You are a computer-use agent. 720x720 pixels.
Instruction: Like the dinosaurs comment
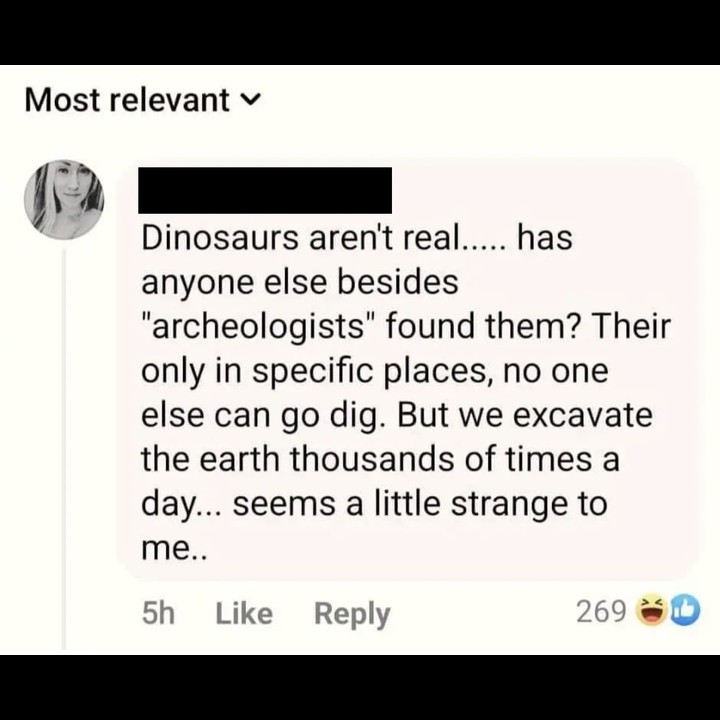tap(244, 613)
